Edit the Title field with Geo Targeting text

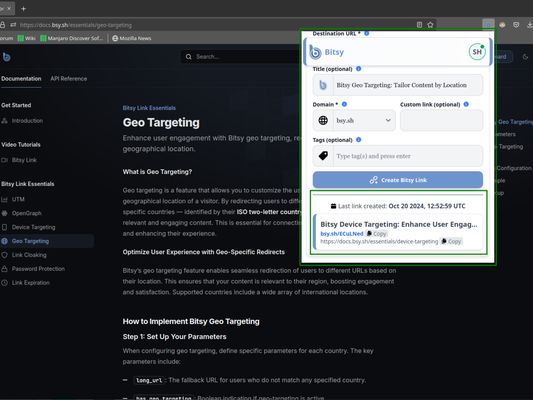(407, 85)
